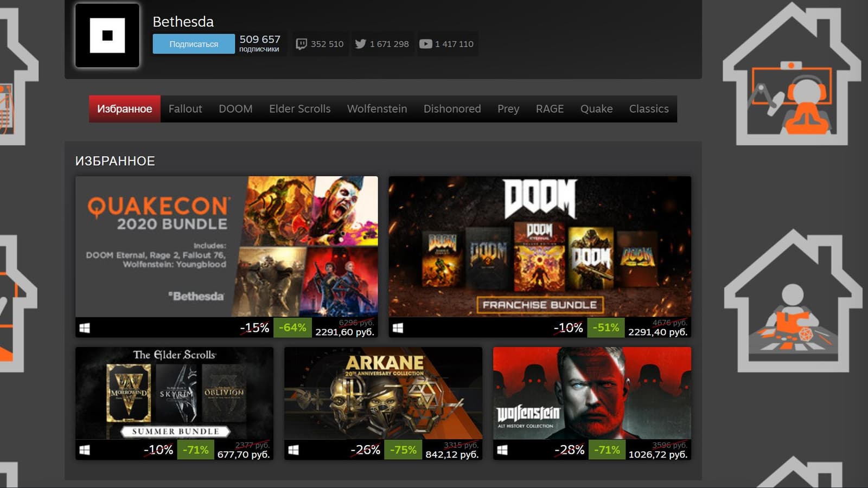Click Windows icon on DOOM Franchise Bundle
Viewport: 868px width, 488px height.
398,328
